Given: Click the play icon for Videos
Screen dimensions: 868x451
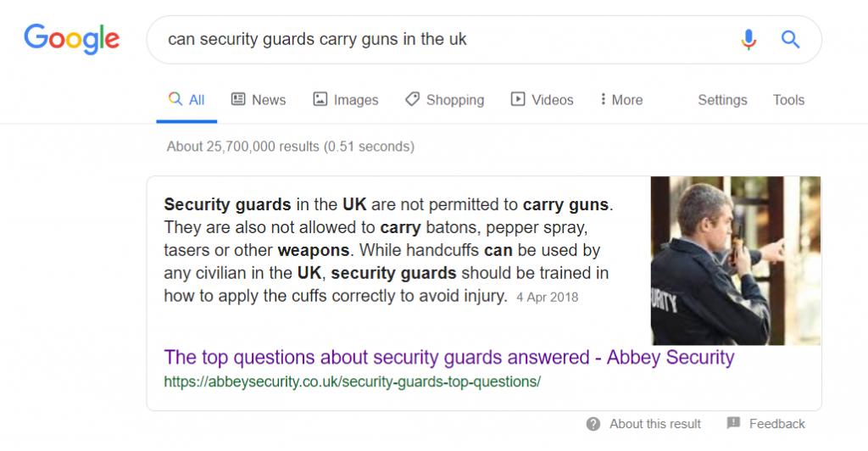Looking at the screenshot, I should [518, 99].
